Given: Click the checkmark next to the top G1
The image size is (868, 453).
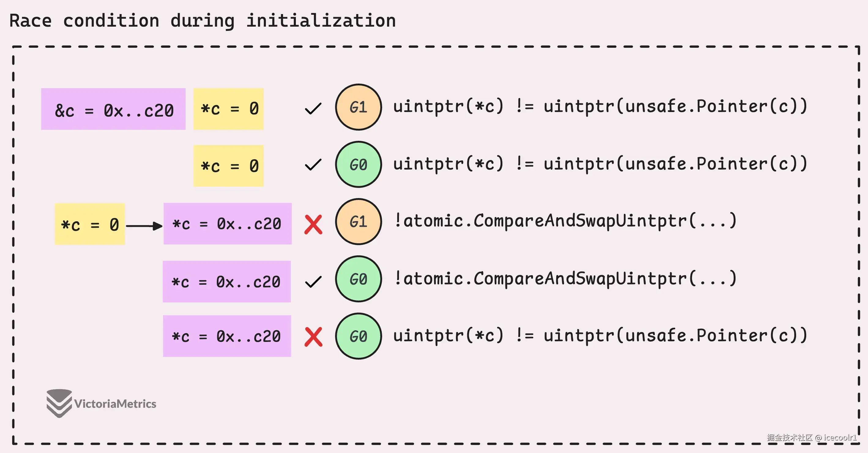Looking at the screenshot, I should pos(313,108).
